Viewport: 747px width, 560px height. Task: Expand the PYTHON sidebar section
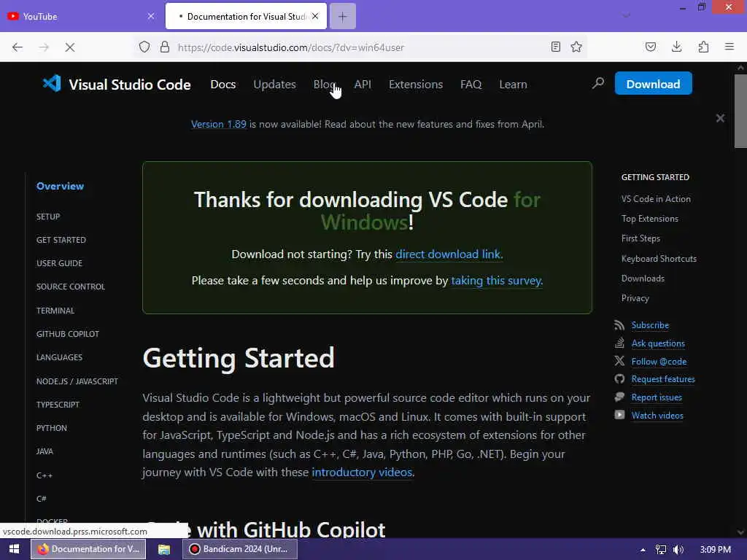coord(52,427)
